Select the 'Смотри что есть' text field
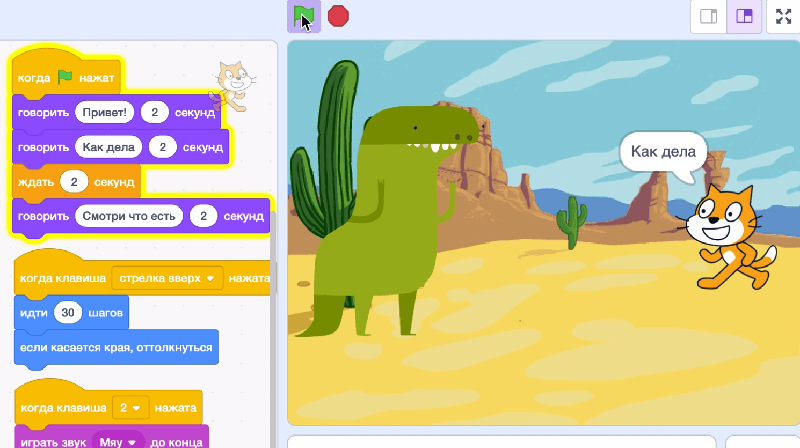The height and width of the screenshot is (448, 800). pyautogui.click(x=130, y=216)
